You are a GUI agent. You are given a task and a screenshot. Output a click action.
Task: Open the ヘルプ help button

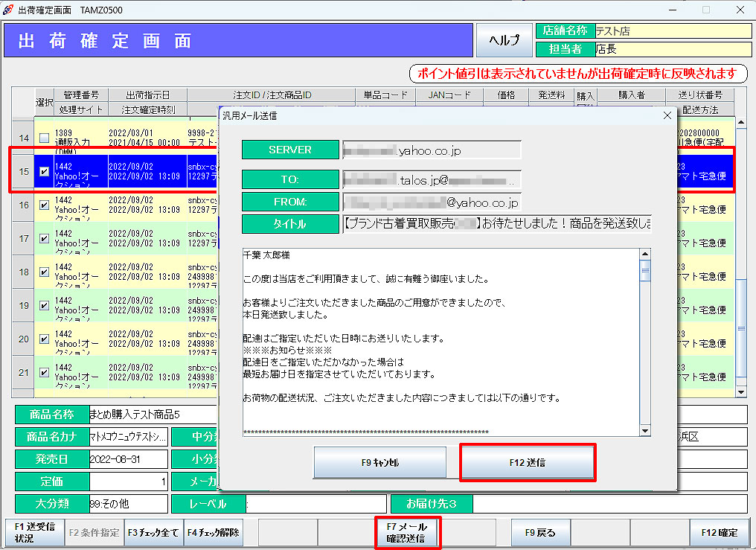click(504, 40)
